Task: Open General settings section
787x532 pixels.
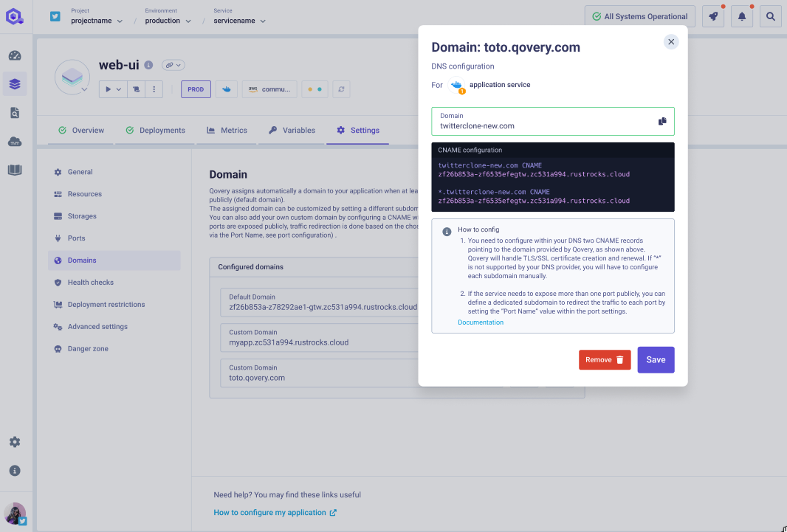Action: 114,172
